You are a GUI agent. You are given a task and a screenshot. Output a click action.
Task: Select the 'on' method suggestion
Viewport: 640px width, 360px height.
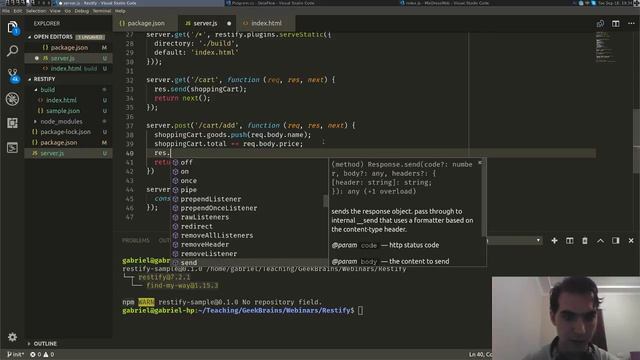(249, 171)
